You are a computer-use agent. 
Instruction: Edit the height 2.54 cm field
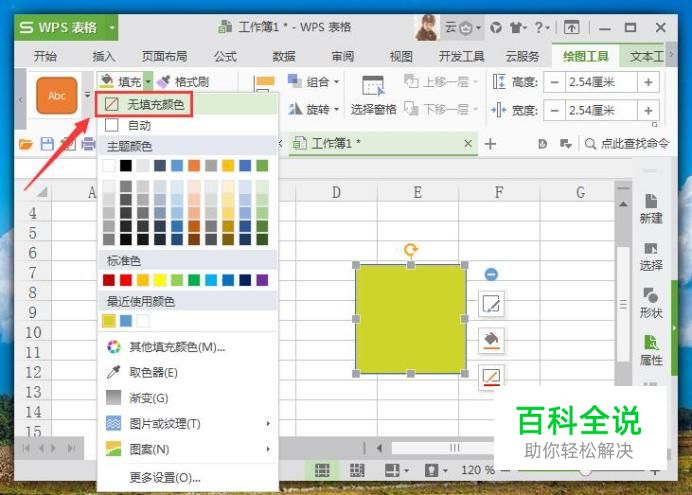(x=601, y=82)
